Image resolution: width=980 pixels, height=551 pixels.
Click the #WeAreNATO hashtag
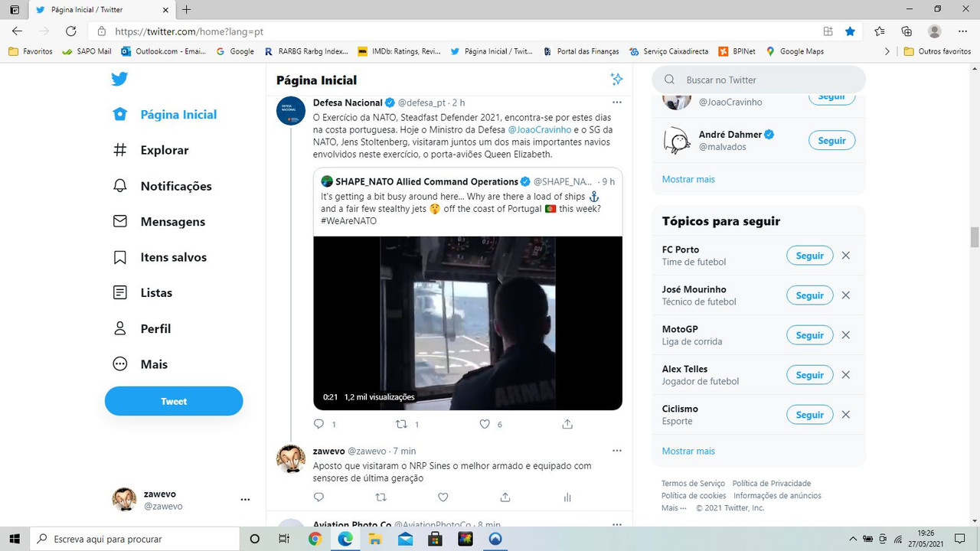tap(348, 220)
